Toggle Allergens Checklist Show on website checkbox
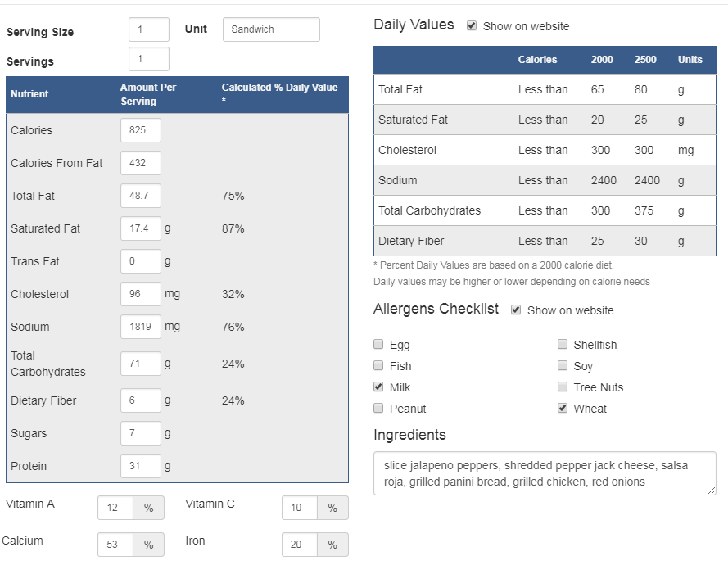 pyautogui.click(x=516, y=310)
